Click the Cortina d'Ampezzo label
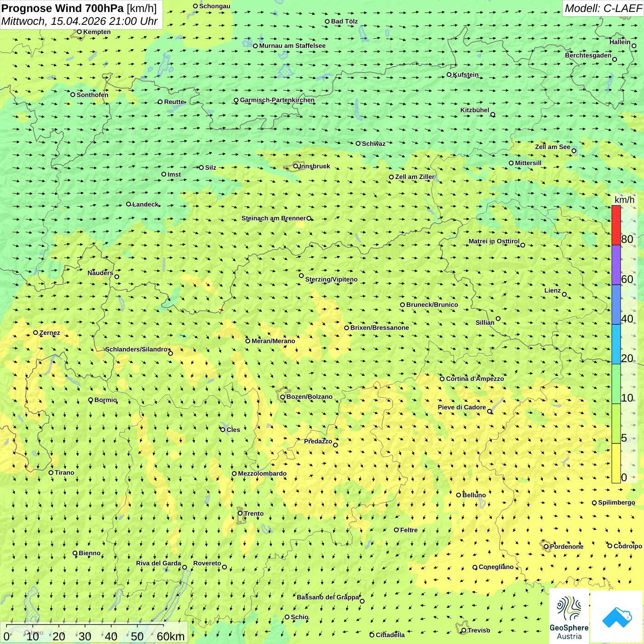This screenshot has height=644, width=644. (475, 379)
